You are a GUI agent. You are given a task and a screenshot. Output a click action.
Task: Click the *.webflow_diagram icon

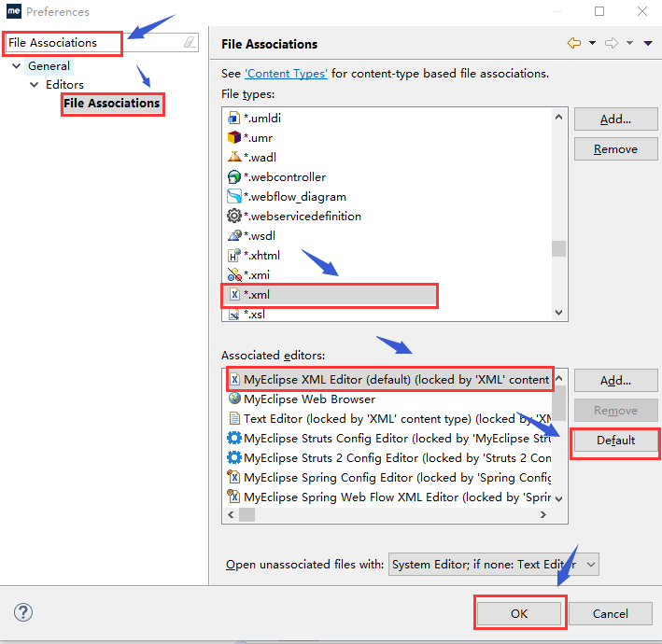pos(234,196)
